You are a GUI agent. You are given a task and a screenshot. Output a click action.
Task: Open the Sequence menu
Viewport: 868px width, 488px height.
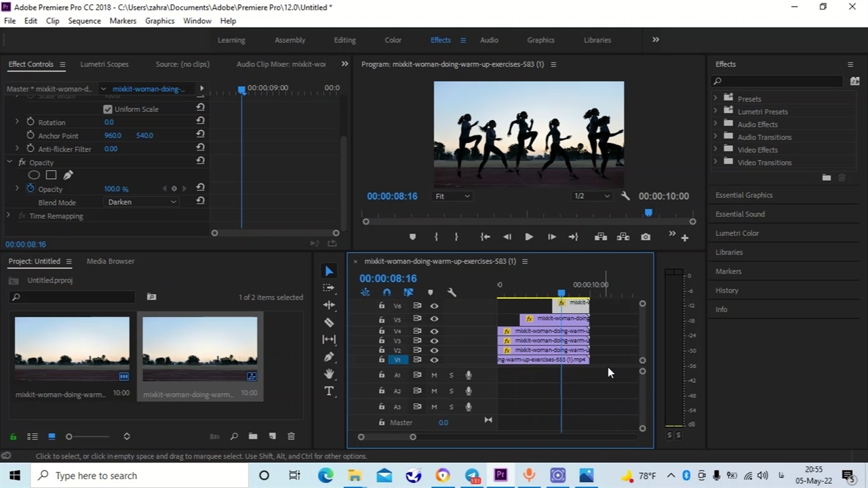(x=84, y=21)
